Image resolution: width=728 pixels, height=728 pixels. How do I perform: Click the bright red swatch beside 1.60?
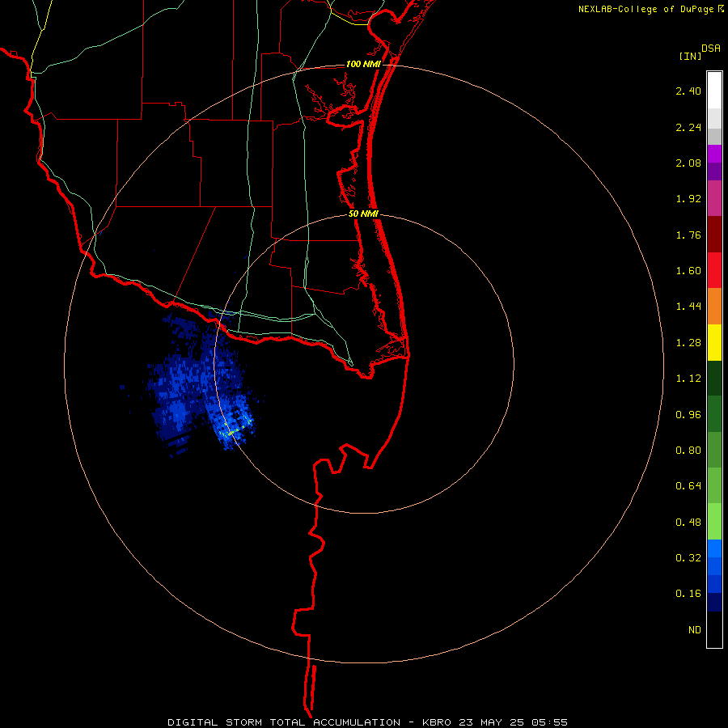point(714,270)
